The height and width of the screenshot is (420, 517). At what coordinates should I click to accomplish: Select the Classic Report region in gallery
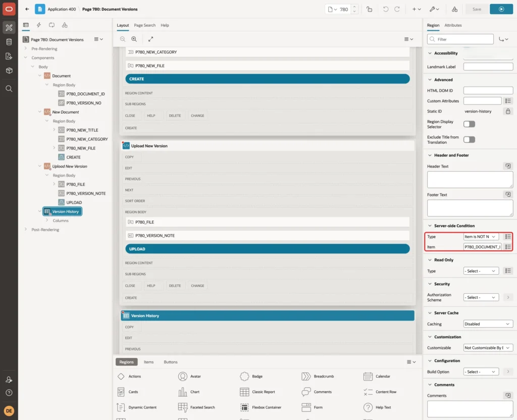pos(257,392)
